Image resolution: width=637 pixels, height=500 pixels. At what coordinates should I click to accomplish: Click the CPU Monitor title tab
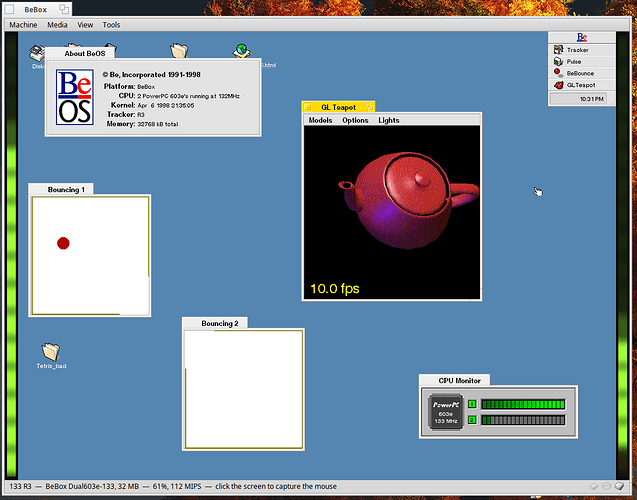tap(455, 381)
